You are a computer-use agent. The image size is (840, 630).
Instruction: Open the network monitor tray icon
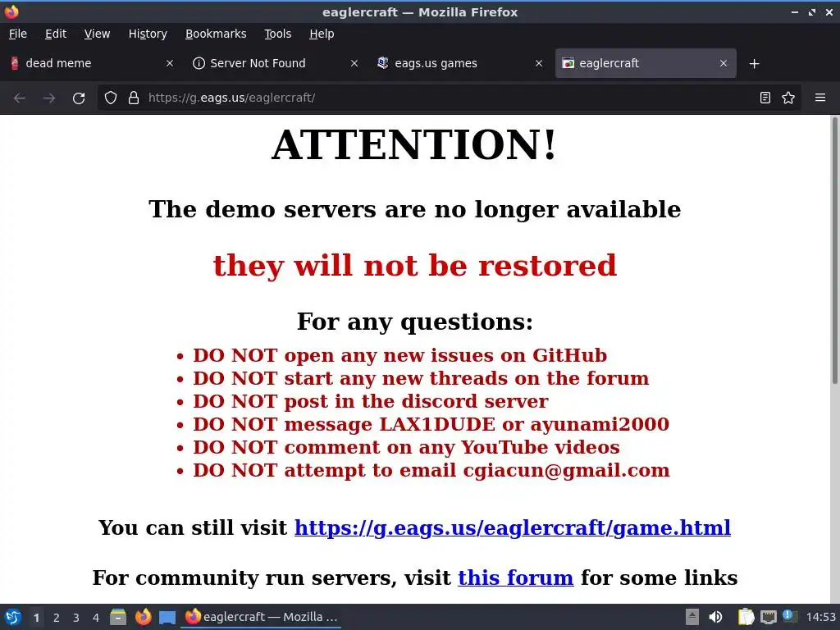(768, 618)
